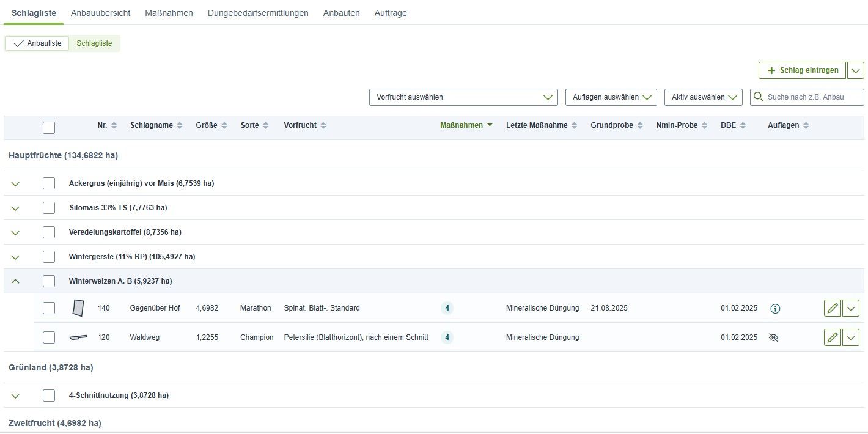
Task: Click the field shape icon for Gegenüber Hof
Action: (x=78, y=308)
